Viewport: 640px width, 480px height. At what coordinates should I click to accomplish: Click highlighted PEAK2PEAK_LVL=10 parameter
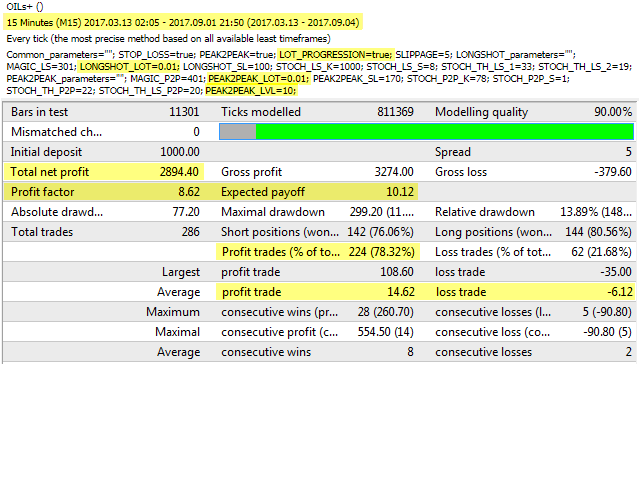[251, 90]
